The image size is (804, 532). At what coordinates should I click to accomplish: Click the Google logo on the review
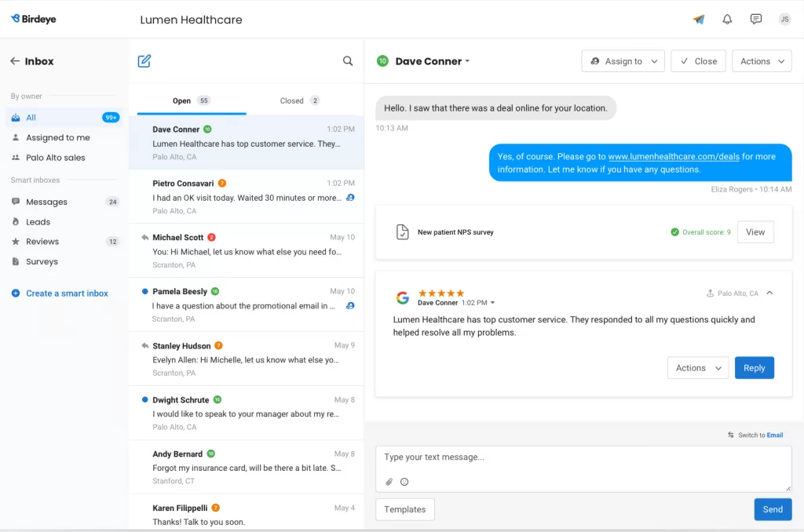coord(403,297)
